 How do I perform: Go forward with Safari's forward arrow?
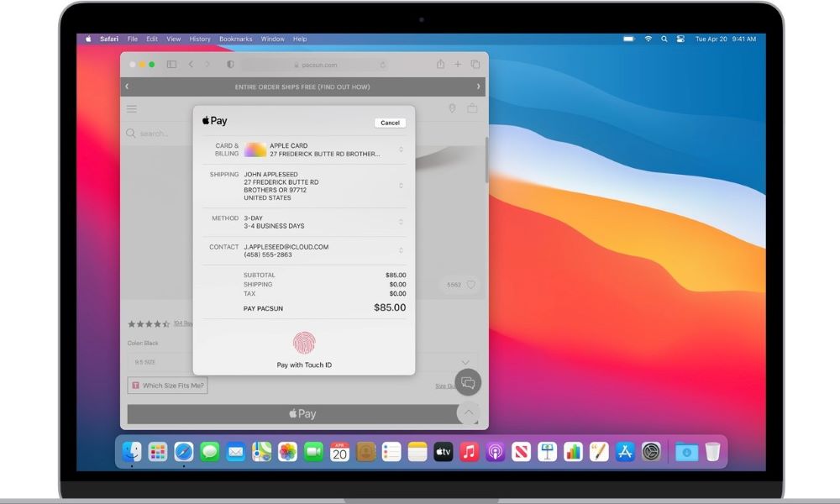[x=207, y=65]
